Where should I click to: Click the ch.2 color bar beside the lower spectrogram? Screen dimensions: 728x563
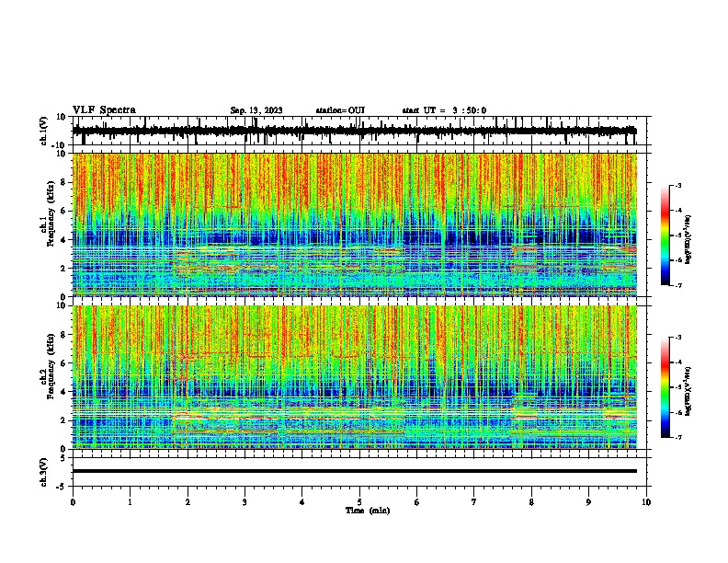point(665,387)
